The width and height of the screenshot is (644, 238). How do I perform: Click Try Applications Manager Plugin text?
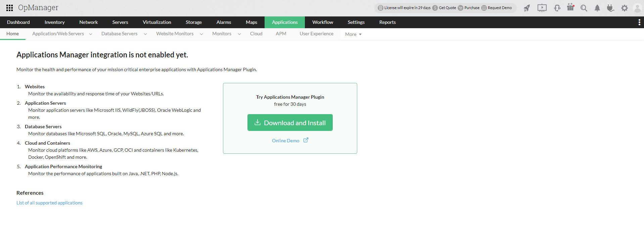point(290,97)
